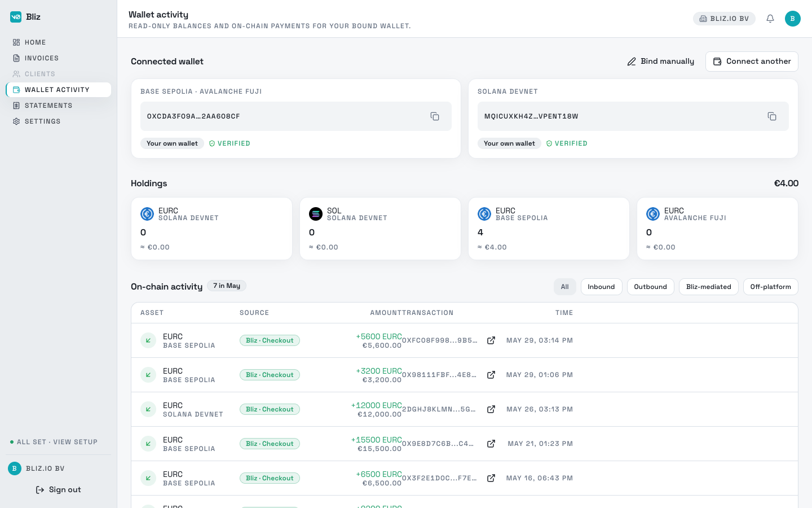
Task: Open notifications bell
Action: tap(770, 19)
